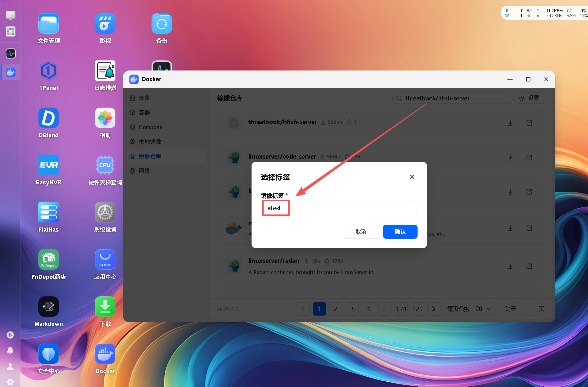588x387 pixels.
Task: Open 系统设置 system settings on desktop
Action: pyautogui.click(x=105, y=212)
